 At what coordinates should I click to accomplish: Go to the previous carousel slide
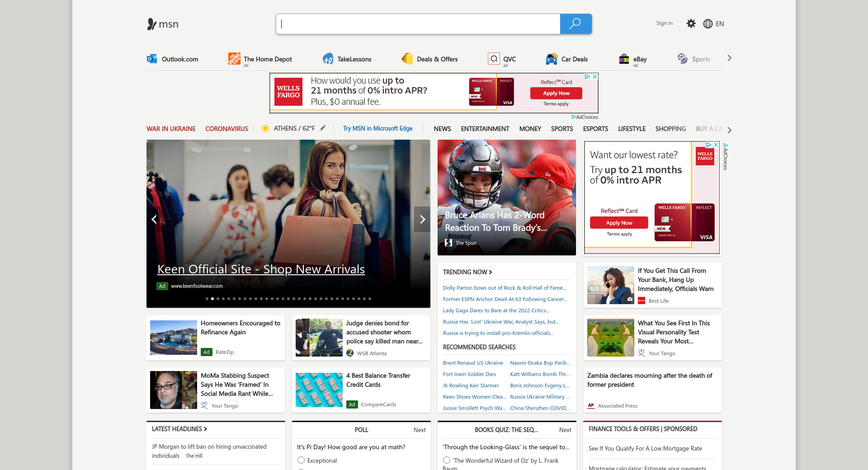point(154,219)
